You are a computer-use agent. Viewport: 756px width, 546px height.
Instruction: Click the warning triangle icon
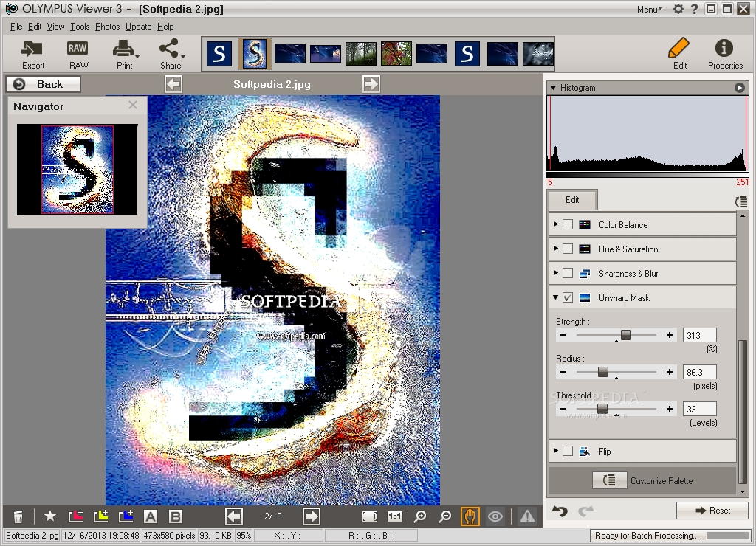[x=527, y=516]
